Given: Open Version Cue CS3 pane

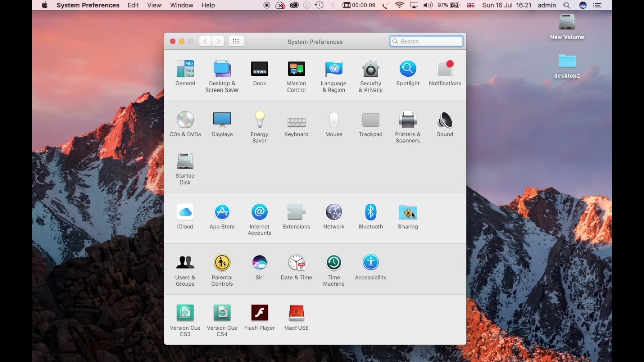Looking at the screenshot, I should pyautogui.click(x=185, y=321).
